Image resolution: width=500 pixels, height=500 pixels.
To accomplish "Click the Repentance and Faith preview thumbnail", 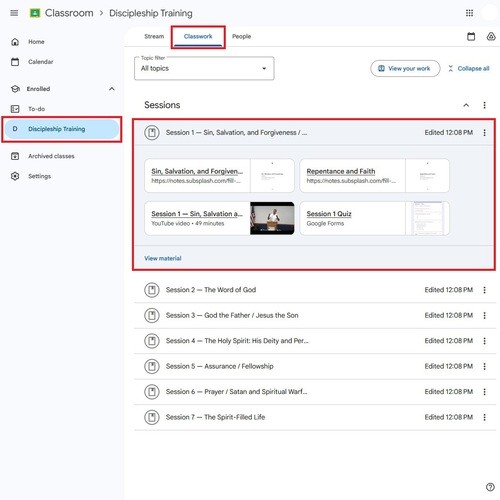I will coord(427,176).
